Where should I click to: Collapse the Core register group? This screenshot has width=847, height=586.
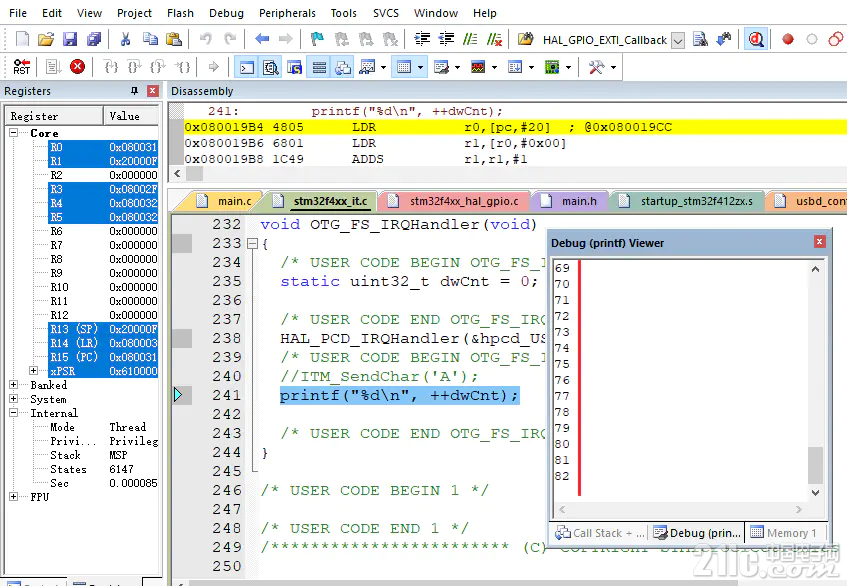click(x=14, y=133)
